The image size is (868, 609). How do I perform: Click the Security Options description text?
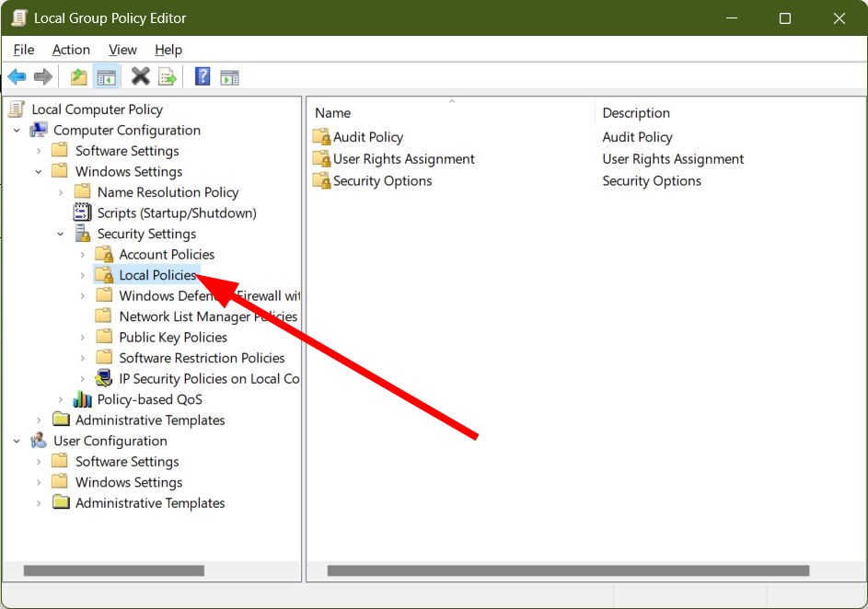tap(652, 181)
